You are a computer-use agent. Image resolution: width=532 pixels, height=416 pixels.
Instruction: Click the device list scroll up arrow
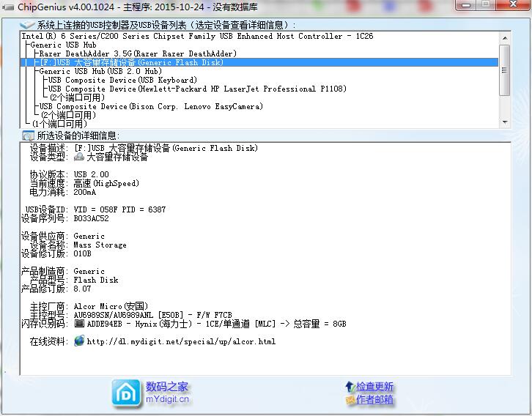tap(505, 37)
